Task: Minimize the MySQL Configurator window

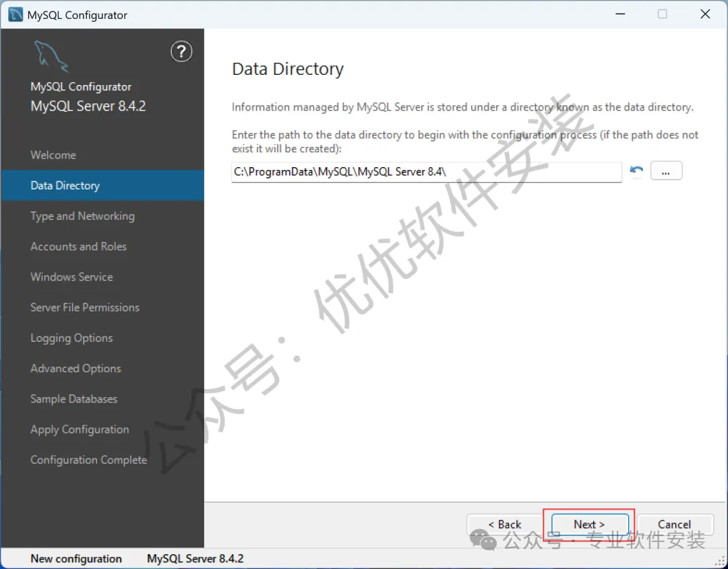Action: (620, 14)
